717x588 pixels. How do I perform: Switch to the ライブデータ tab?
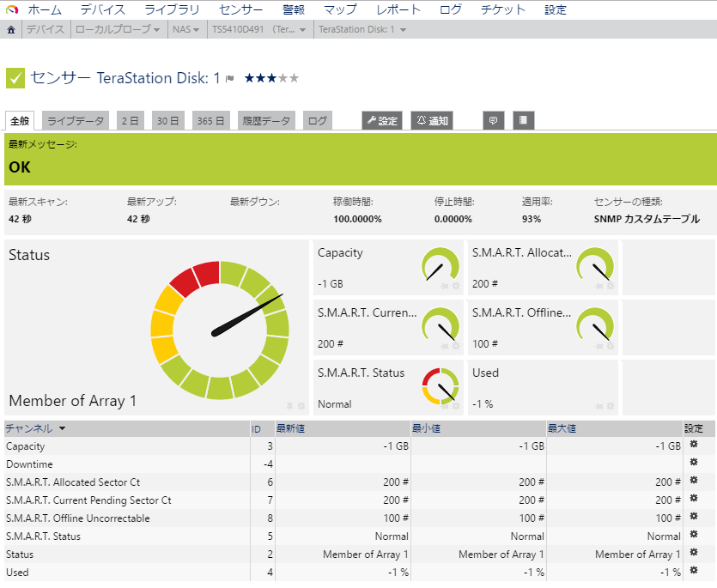tap(76, 121)
